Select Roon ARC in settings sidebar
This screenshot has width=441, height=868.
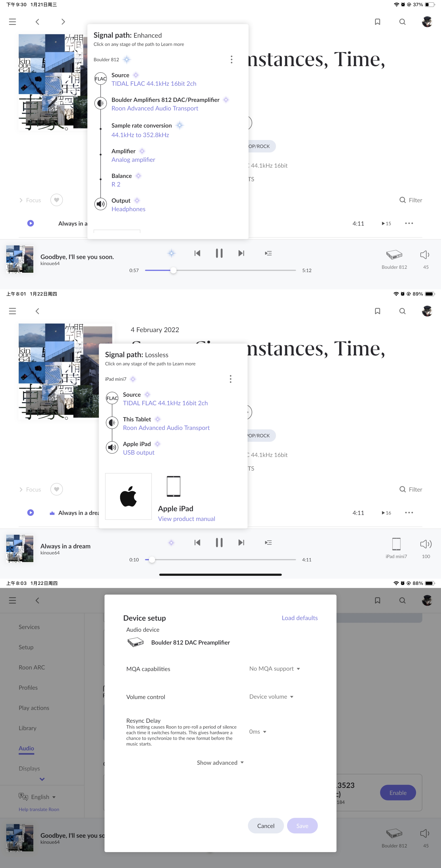pos(32,667)
